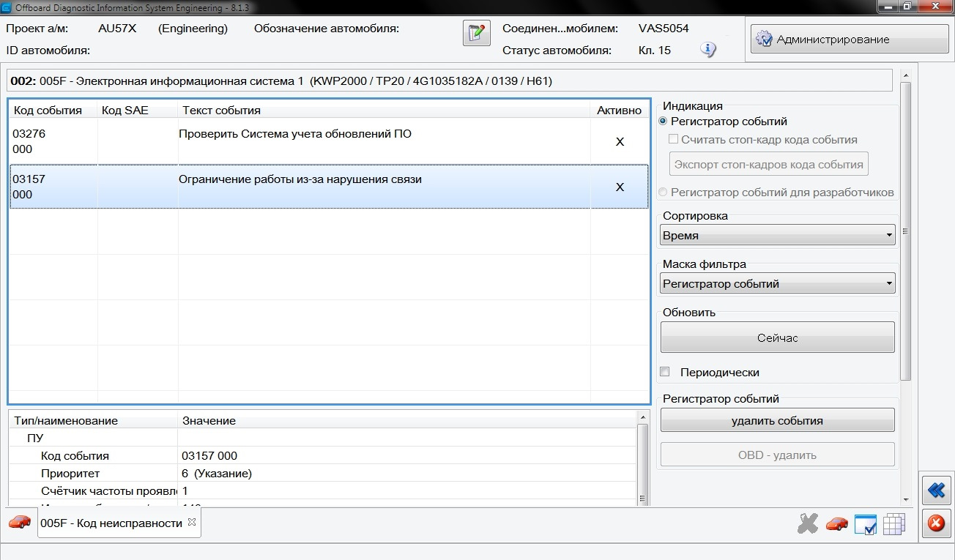955x560 pixels.
Task: Click scroll-up arrow of right panel scrollbar
Action: click(906, 75)
